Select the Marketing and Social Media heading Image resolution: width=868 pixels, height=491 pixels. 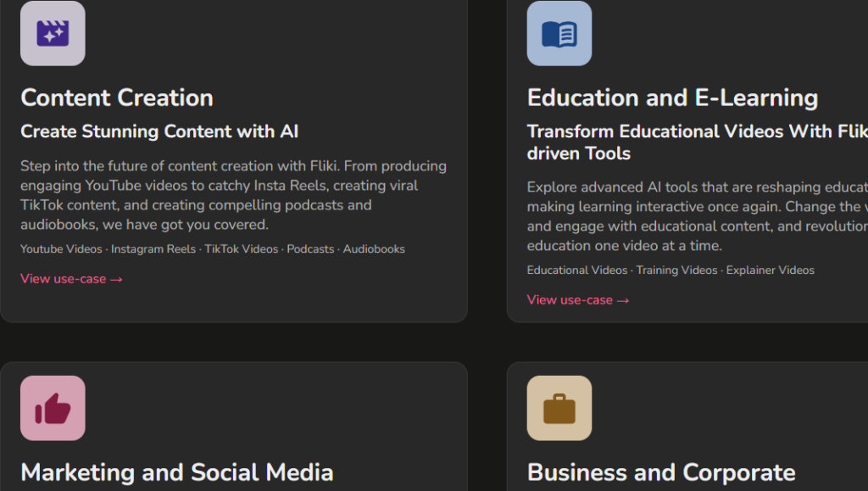[177, 472]
